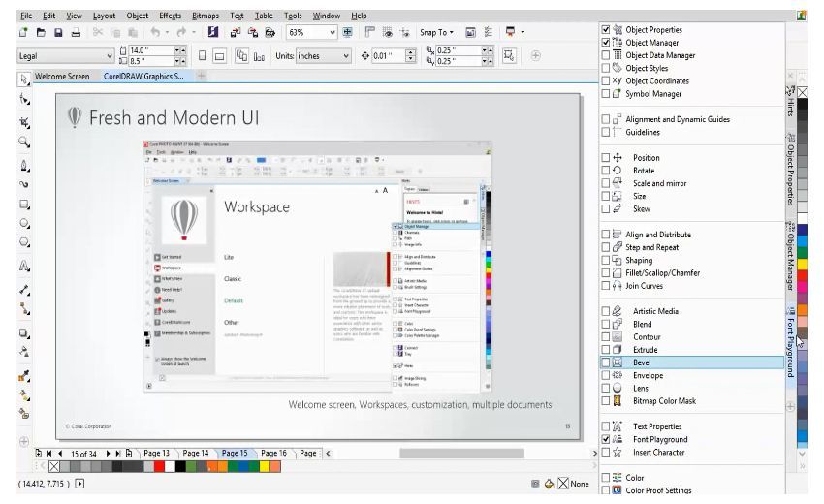The height and width of the screenshot is (504, 824).
Task: Switch to the Welcome Screen tab
Action: 62,77
